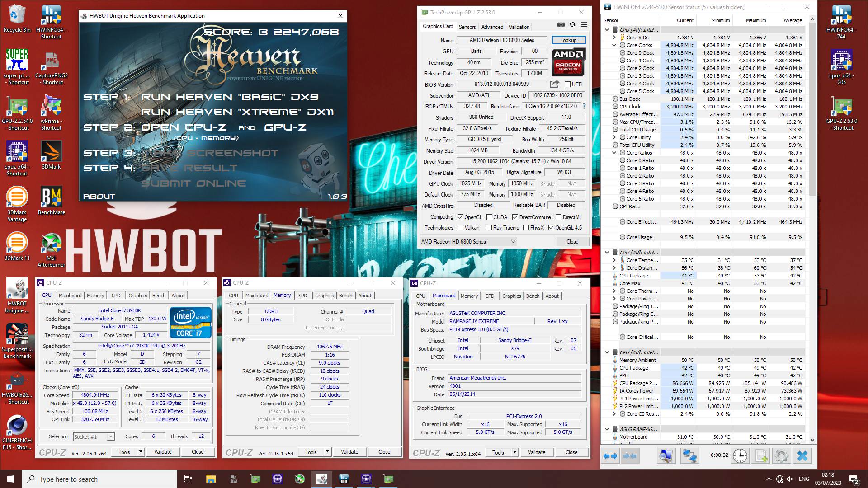
Task: Click Type here to search box
Action: coord(99,479)
